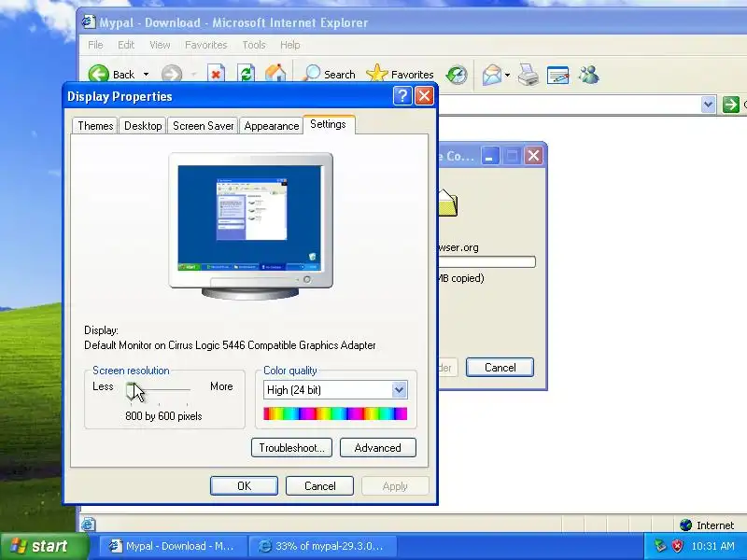Click the IE icon in the title bar
This screenshot has height=560, width=747.
[x=89, y=21]
